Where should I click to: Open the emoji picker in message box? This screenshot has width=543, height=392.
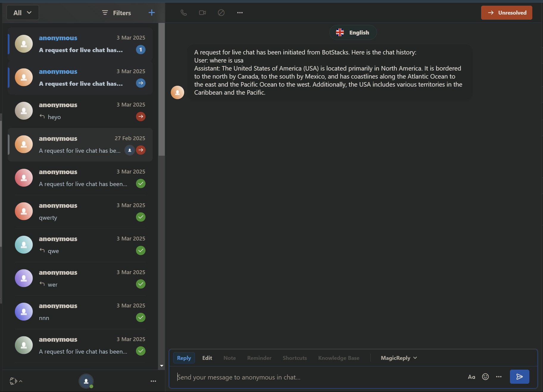coord(485,377)
